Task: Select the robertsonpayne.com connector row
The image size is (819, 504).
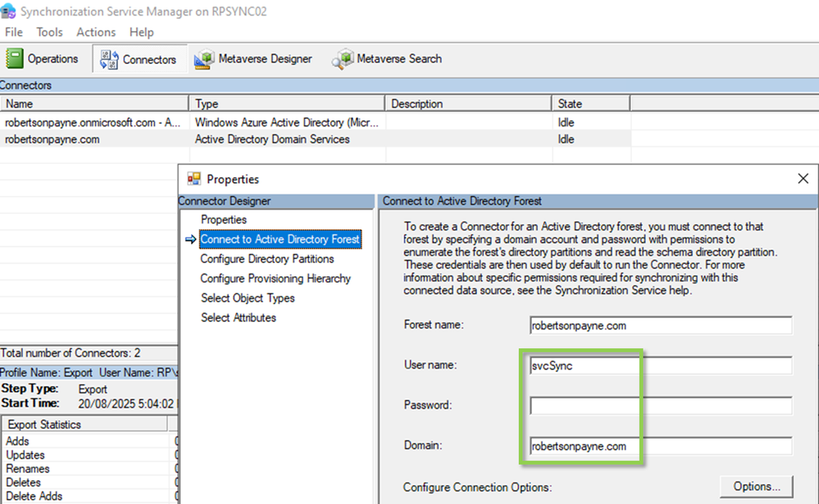Action: click(316, 139)
